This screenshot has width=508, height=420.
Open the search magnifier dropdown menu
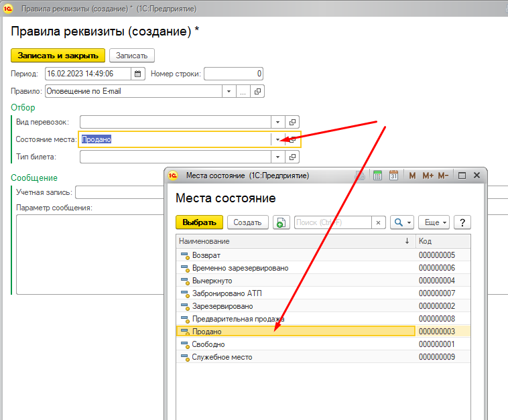[x=402, y=222]
